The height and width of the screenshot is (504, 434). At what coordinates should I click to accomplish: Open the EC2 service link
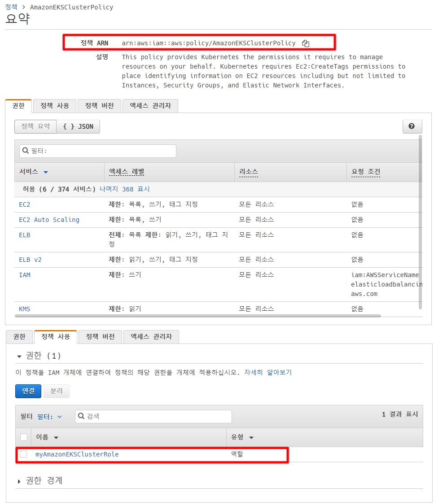(x=24, y=204)
